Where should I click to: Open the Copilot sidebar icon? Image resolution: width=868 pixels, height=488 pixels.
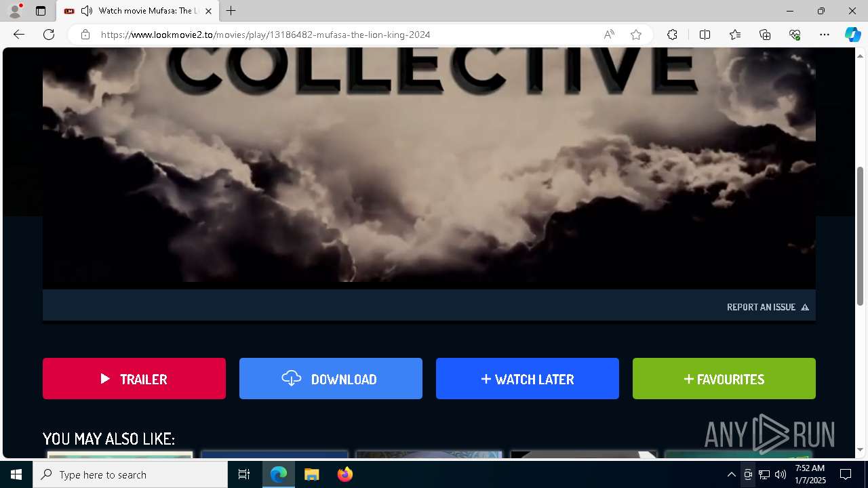coord(852,35)
